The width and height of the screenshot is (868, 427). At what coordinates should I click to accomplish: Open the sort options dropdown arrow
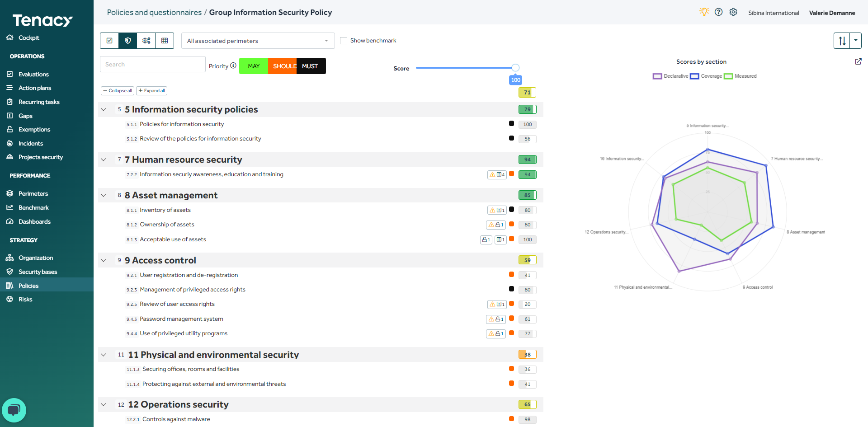856,41
